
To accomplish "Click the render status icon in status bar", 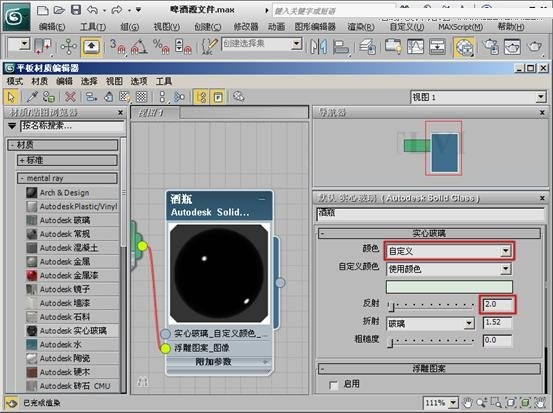I will click(x=11, y=403).
